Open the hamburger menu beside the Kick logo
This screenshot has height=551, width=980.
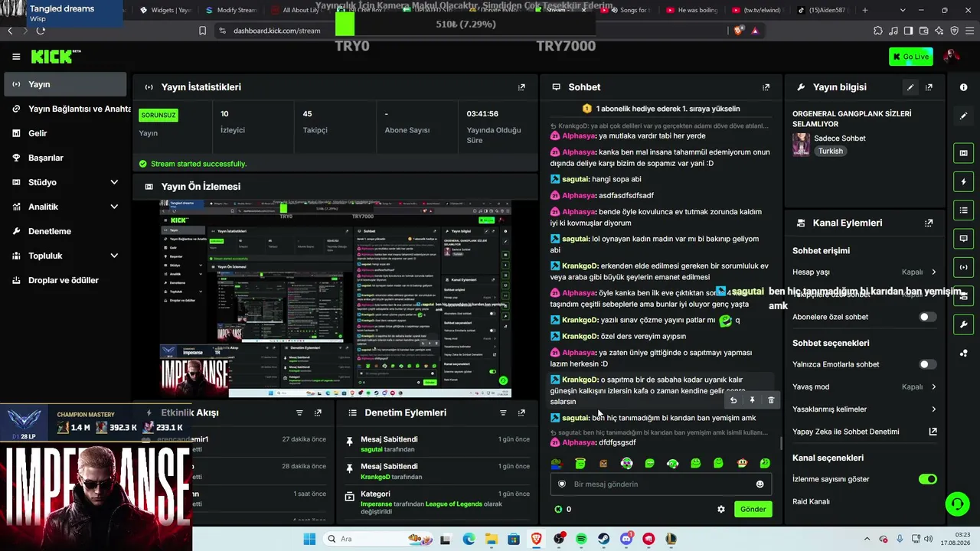(16, 57)
